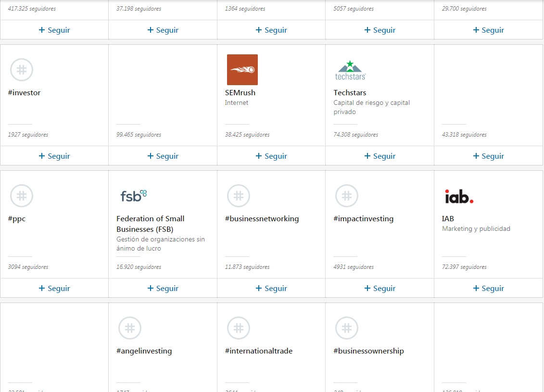Follow SEMrush with the Seguir button
544x392 pixels.
[271, 156]
